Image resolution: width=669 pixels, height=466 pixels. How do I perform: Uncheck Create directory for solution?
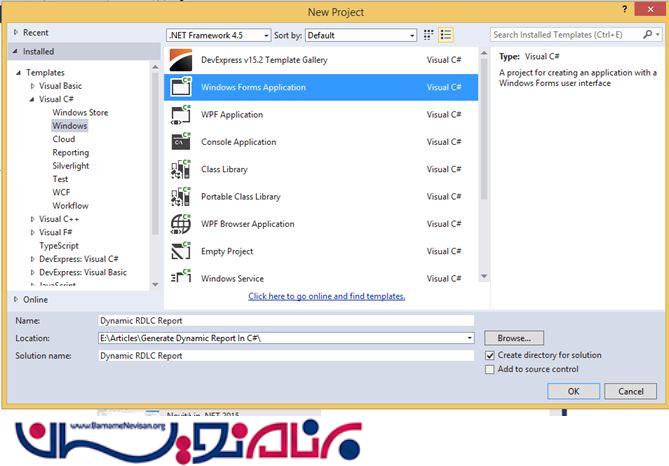tap(490, 355)
